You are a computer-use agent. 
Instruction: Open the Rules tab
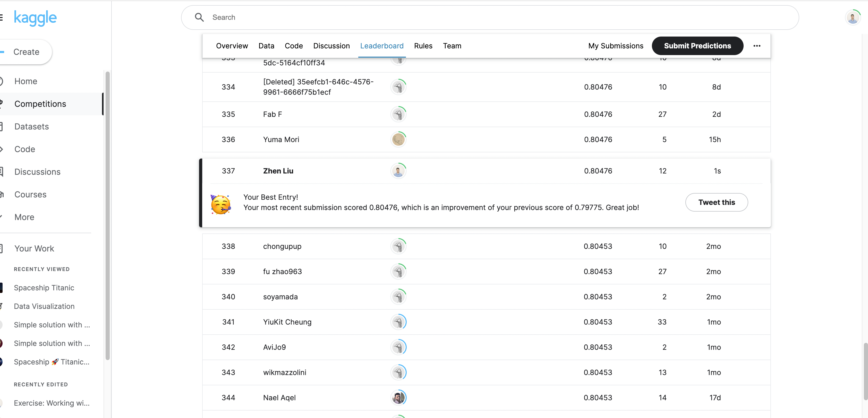[x=423, y=46]
